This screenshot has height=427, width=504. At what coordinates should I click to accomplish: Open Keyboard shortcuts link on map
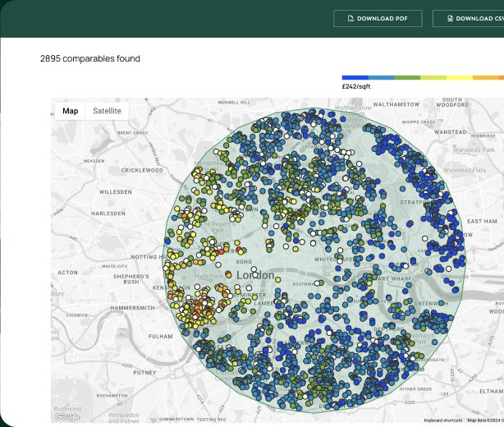coord(443,420)
